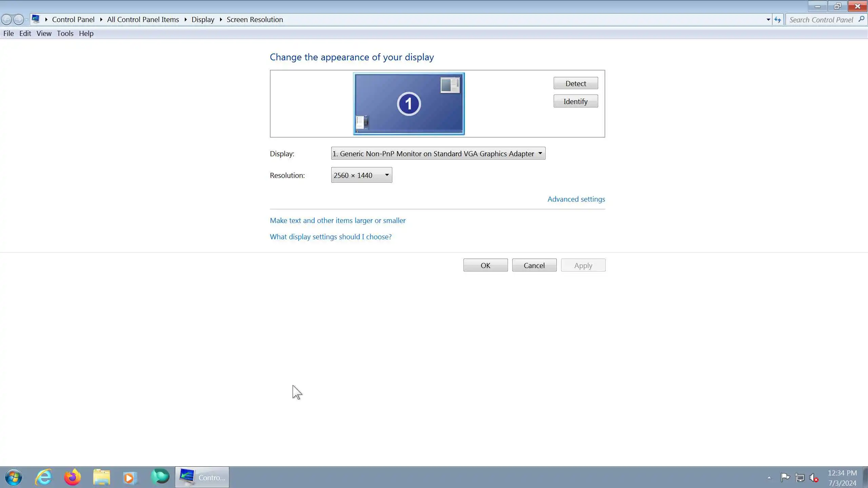Open the Tools menu
This screenshot has height=488, width=868.
point(65,34)
